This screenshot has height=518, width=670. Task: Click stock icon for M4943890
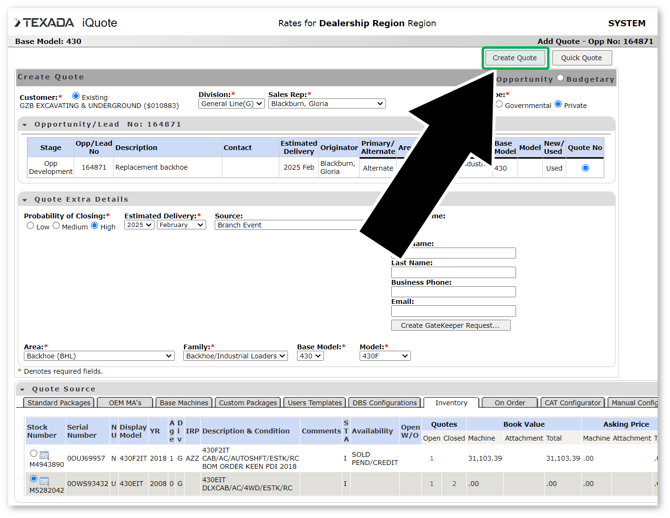point(44,456)
